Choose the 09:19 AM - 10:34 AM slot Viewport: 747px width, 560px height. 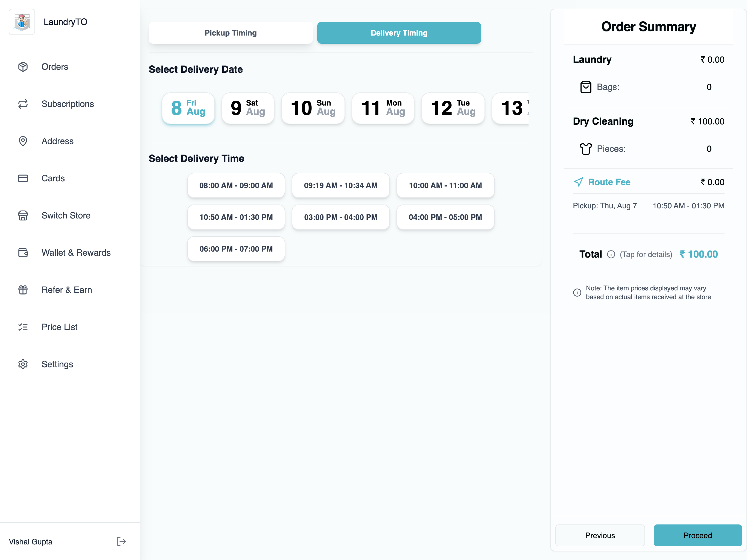pos(341,185)
